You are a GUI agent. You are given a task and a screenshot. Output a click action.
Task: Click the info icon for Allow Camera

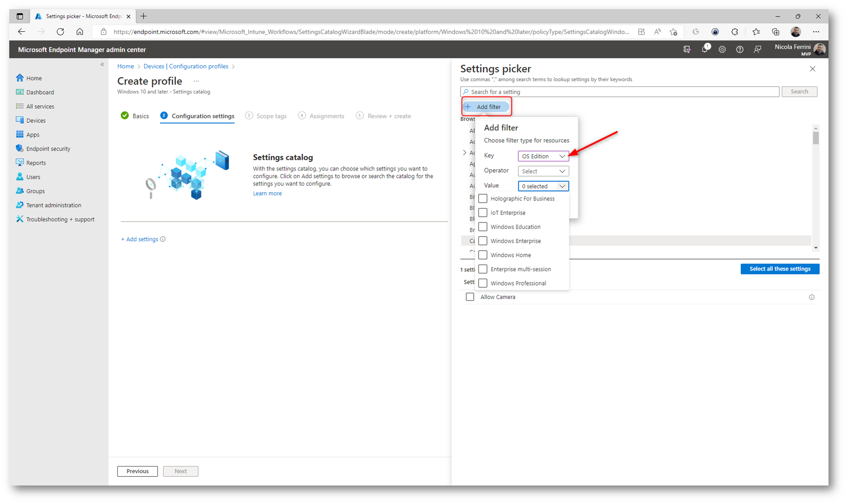[811, 297]
